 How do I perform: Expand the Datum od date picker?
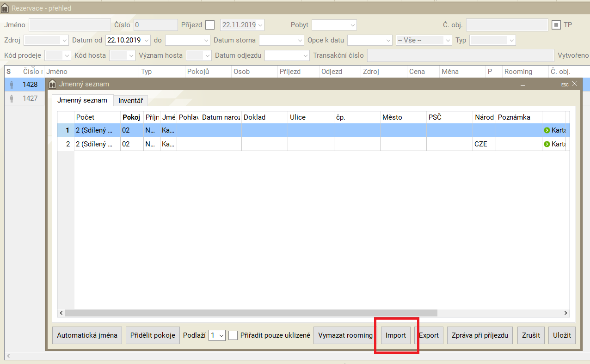pyautogui.click(x=147, y=41)
